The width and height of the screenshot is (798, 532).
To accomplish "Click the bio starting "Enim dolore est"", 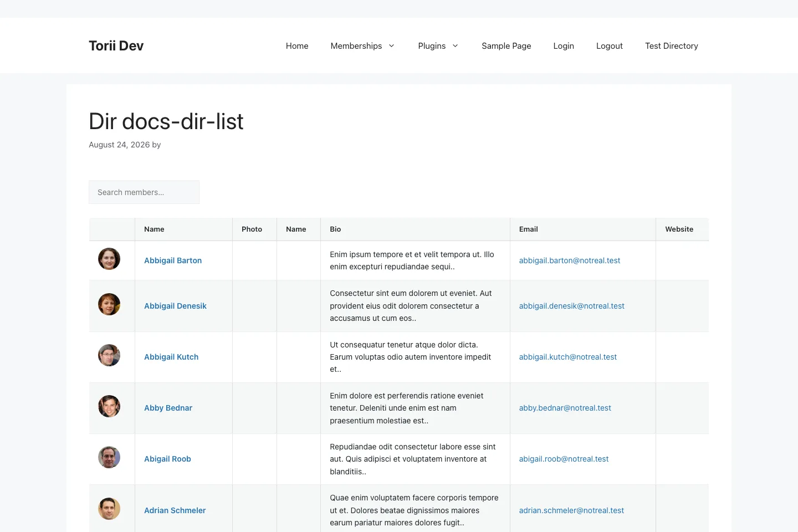I will [x=406, y=408].
